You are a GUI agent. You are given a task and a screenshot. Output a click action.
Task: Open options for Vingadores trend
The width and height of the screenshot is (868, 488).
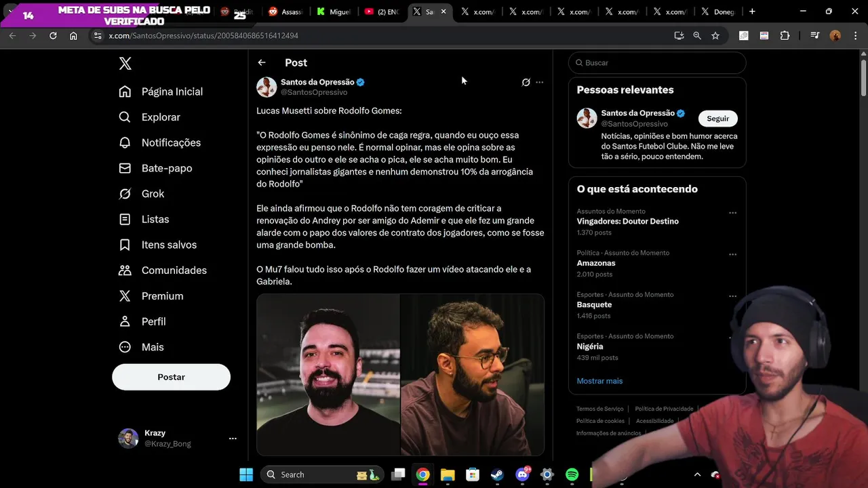[x=732, y=213]
